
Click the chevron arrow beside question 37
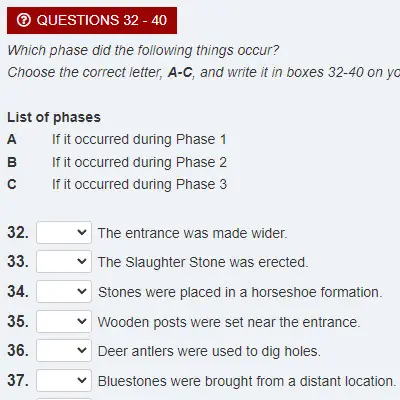point(82,380)
